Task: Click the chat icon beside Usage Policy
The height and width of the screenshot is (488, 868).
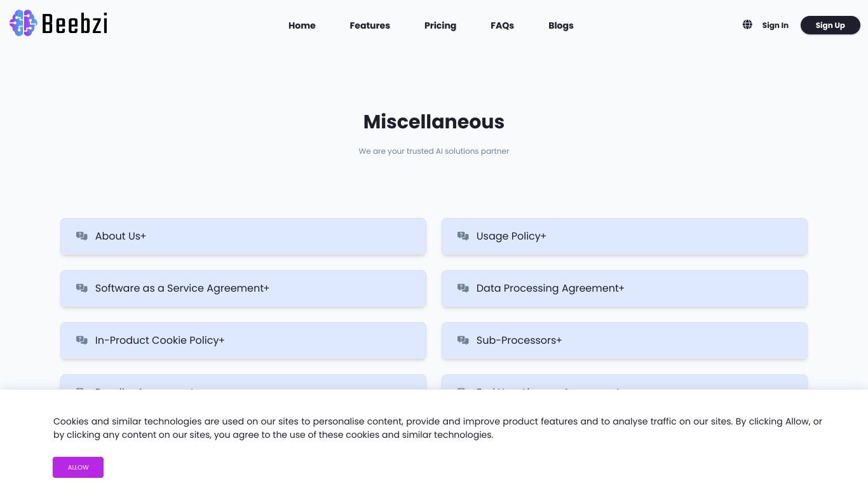Action: (x=463, y=236)
